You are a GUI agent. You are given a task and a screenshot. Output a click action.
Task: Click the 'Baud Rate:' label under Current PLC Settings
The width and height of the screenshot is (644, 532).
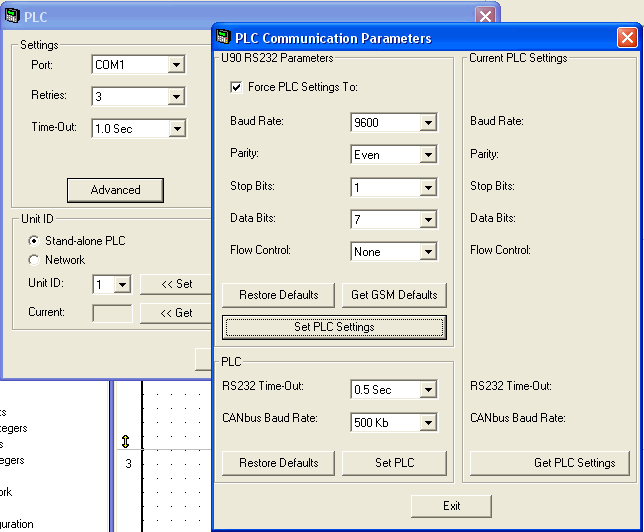tap(497, 121)
